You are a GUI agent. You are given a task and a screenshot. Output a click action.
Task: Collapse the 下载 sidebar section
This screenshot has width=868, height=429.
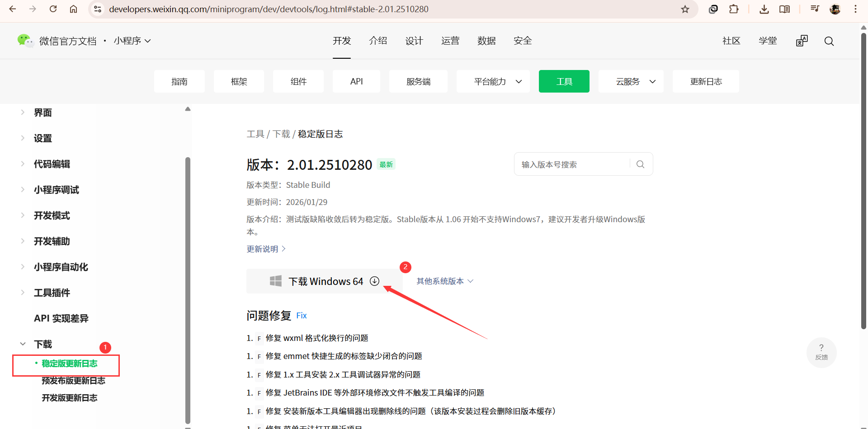coord(23,344)
